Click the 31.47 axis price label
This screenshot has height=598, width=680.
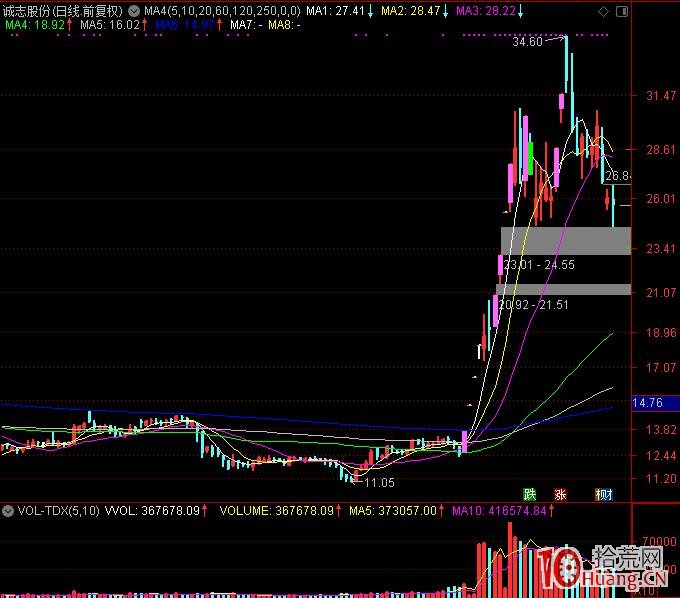[660, 96]
